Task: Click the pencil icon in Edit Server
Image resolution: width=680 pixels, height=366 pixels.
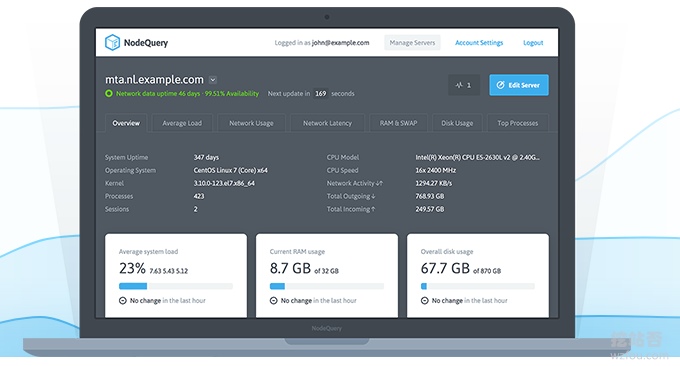Action: tap(500, 85)
